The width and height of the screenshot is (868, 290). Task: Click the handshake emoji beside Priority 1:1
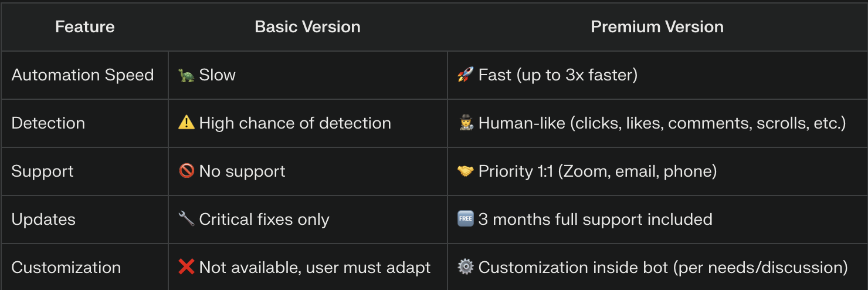click(x=465, y=171)
